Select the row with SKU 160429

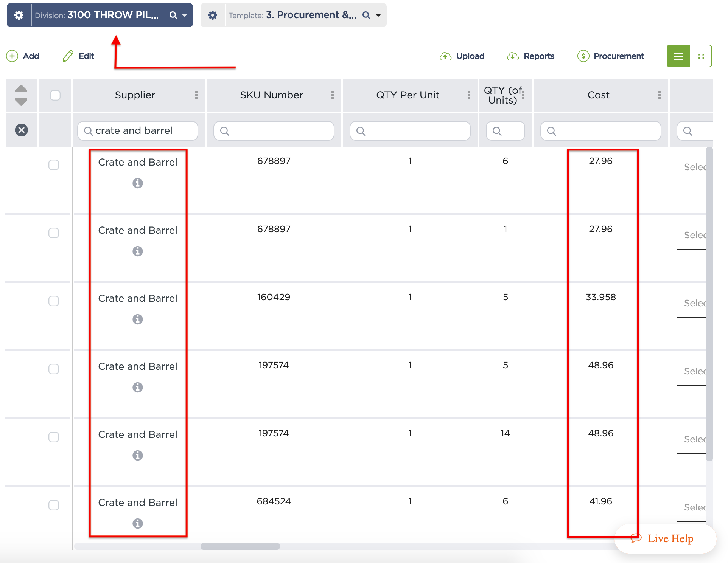click(x=54, y=301)
